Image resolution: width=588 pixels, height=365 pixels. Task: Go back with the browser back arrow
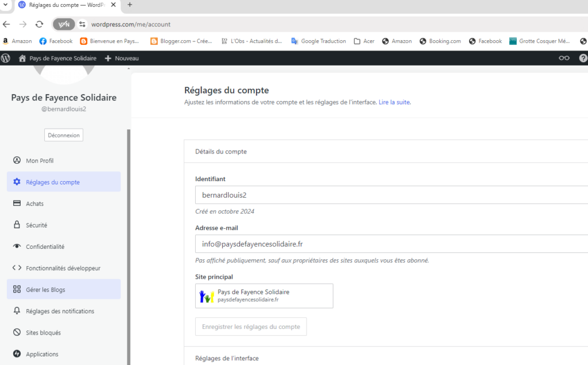(x=7, y=24)
